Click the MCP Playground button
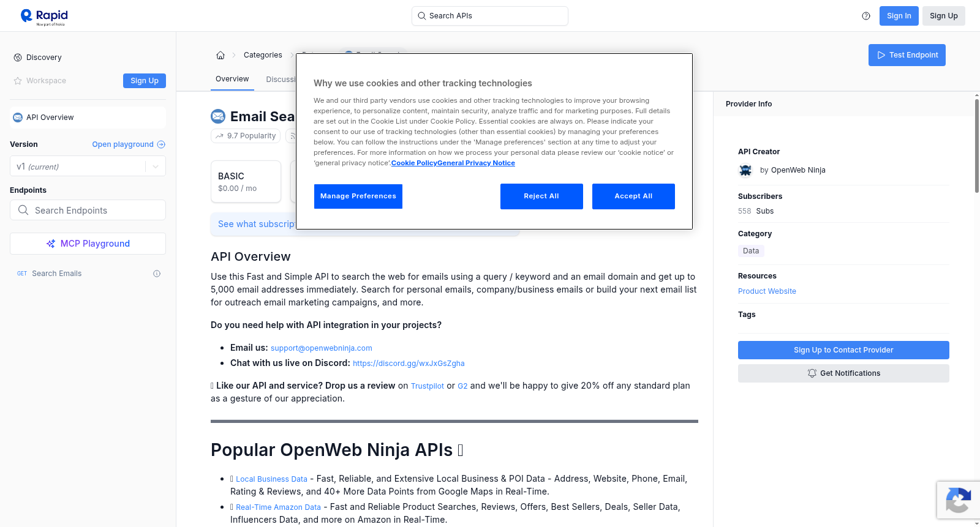 point(88,244)
